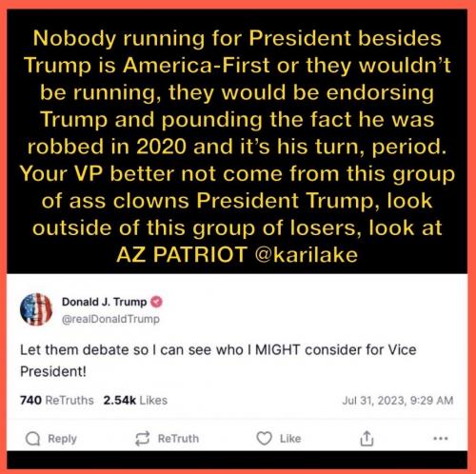Viewport: 476px width, 474px height.
Task: Open the flag-themed profile avatar
Action: pyautogui.click(x=36, y=309)
